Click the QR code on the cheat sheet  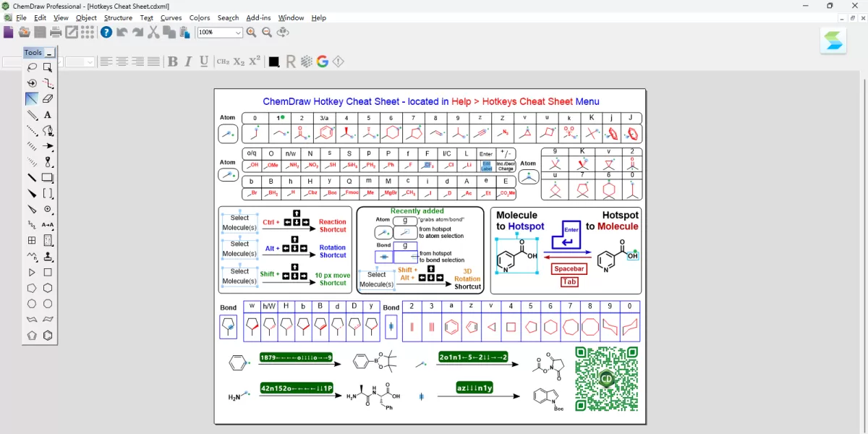click(x=607, y=379)
